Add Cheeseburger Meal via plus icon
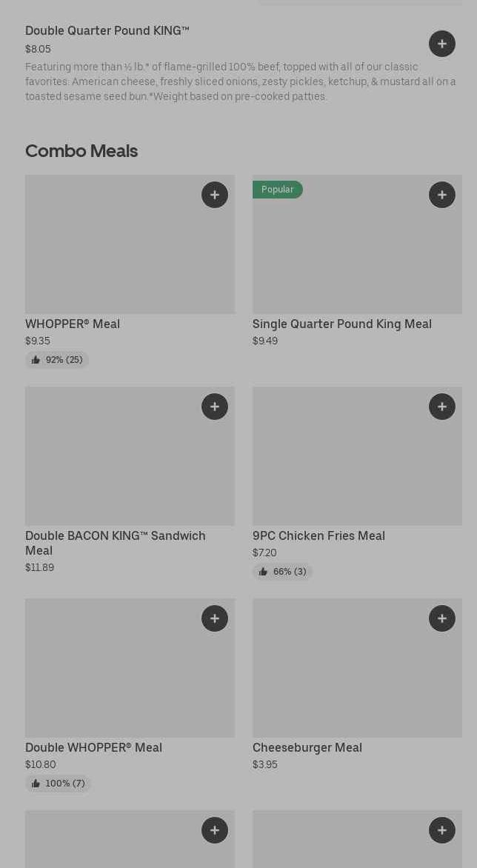Screen dimensions: 477x868 442,618
